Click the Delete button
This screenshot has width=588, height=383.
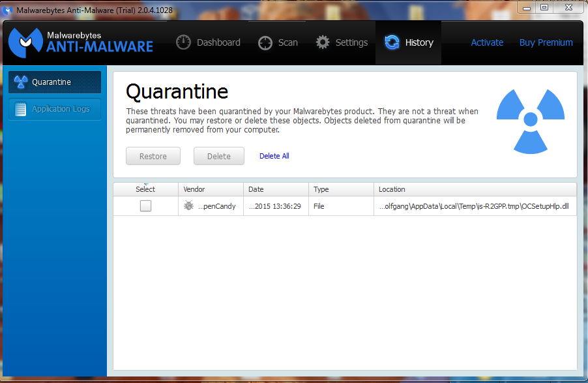click(219, 156)
